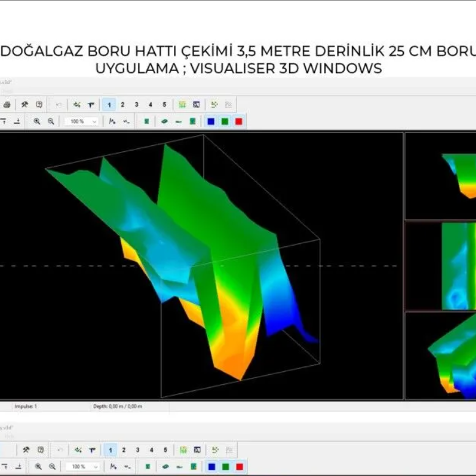Print from the upper window toolbar
This screenshot has height=476, width=476.
(7, 105)
